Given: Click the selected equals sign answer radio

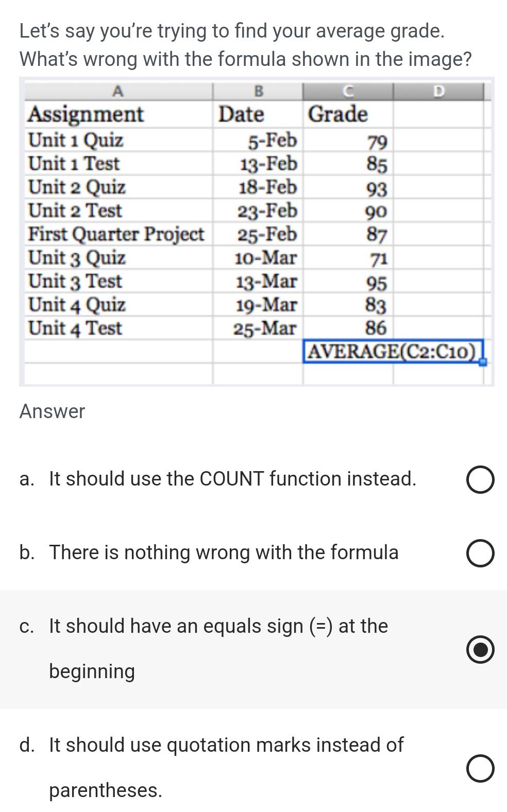Looking at the screenshot, I should point(480,650).
